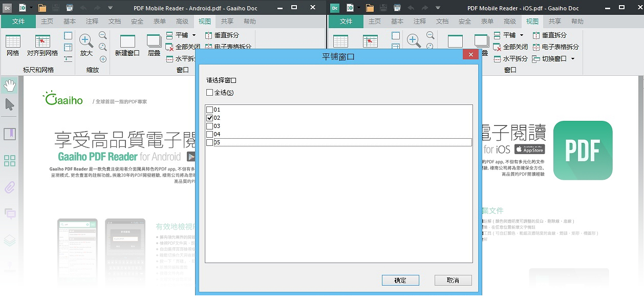This screenshot has height=301, width=644.
Task: Check the 05 window checkbox
Action: click(209, 142)
